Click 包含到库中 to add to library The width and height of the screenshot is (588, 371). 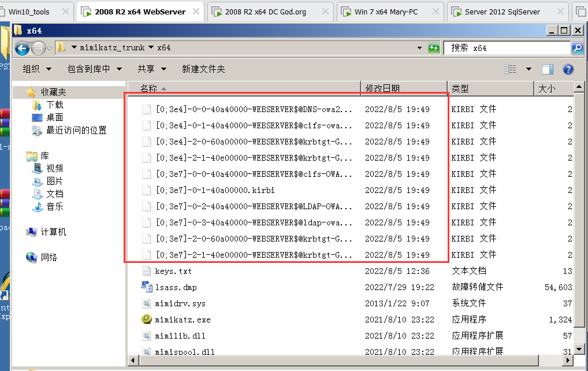click(x=90, y=69)
